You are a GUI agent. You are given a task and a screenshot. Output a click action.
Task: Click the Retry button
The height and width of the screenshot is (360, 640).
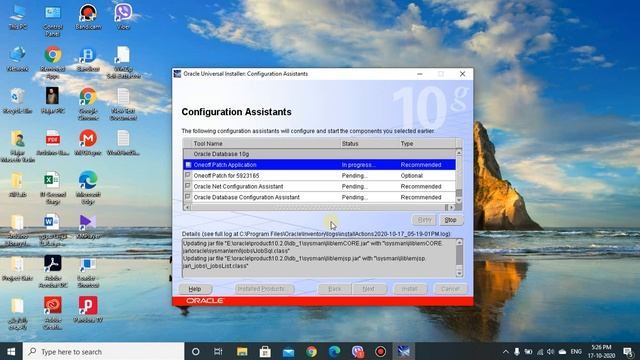(424, 220)
